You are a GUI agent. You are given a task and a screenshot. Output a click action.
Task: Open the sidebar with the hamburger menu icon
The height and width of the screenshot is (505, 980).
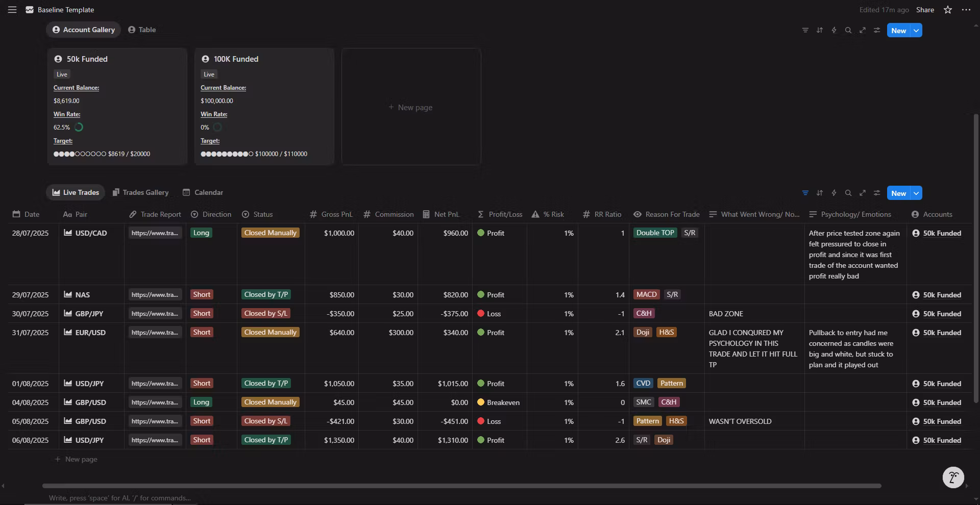coord(12,10)
